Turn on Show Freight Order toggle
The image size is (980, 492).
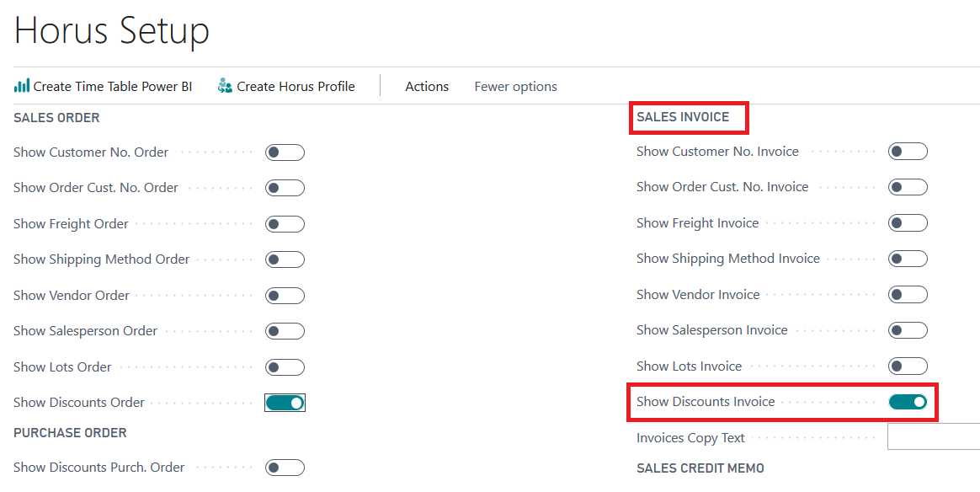click(285, 224)
